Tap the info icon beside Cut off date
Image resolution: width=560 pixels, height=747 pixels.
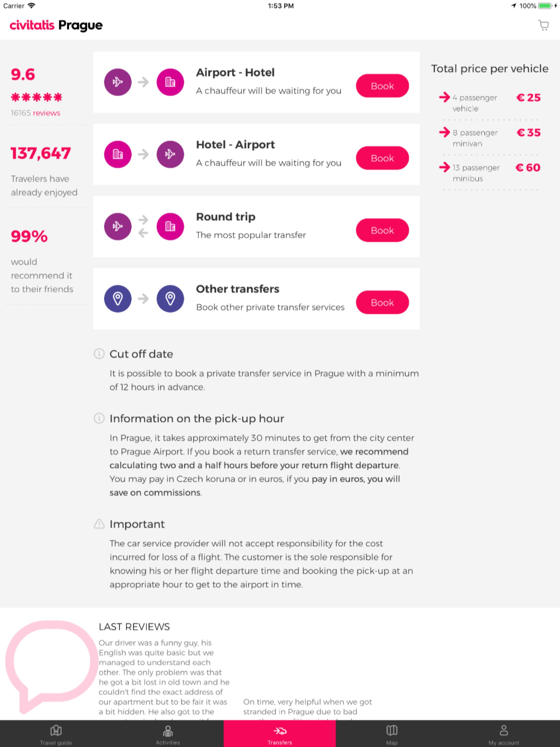[99, 354]
